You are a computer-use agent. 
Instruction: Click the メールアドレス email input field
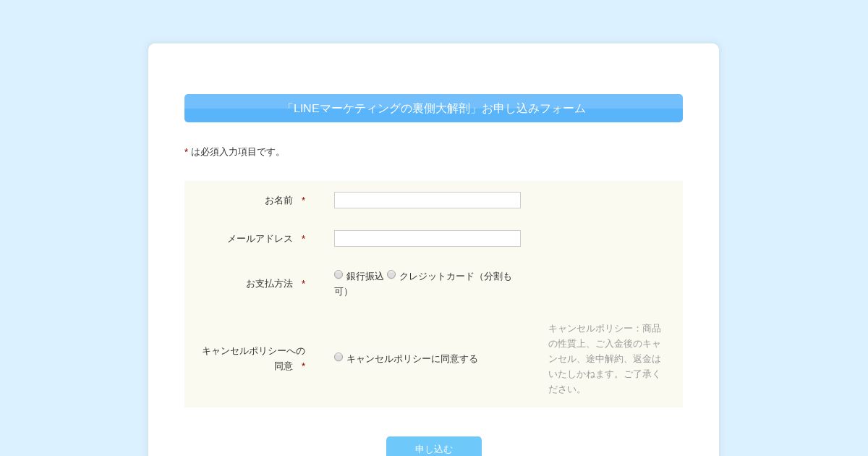pos(427,238)
